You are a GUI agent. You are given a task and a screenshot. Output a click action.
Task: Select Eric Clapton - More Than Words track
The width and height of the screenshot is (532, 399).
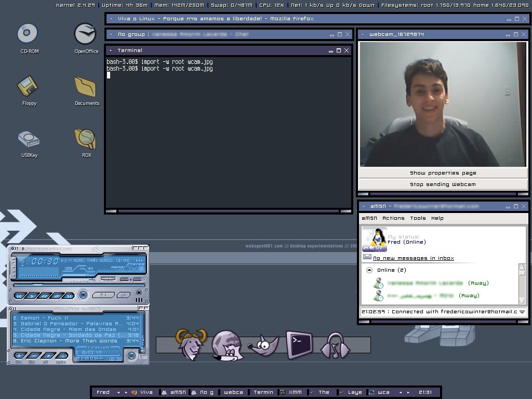pyautogui.click(x=76, y=341)
